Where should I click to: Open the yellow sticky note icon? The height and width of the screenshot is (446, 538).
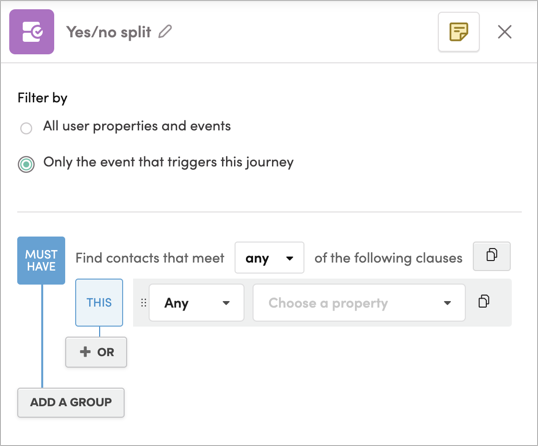(459, 32)
